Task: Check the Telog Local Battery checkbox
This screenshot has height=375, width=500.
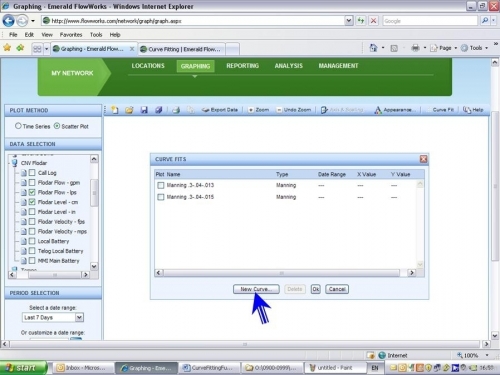Action: (32, 251)
